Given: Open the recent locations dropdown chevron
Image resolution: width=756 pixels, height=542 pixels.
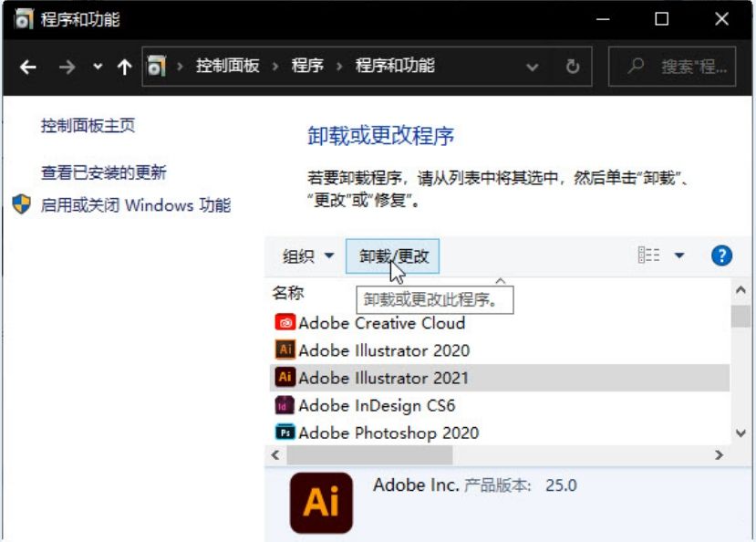Looking at the screenshot, I should [x=98, y=66].
